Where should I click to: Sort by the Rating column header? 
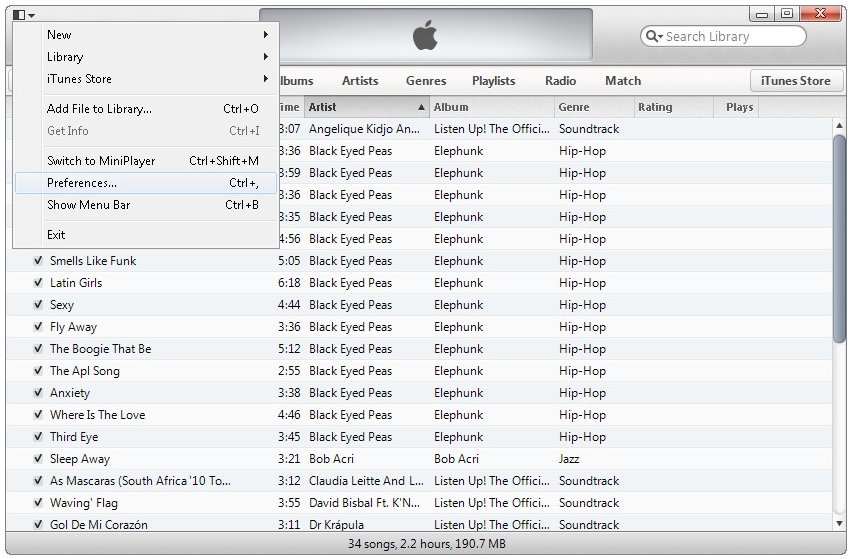(x=674, y=107)
